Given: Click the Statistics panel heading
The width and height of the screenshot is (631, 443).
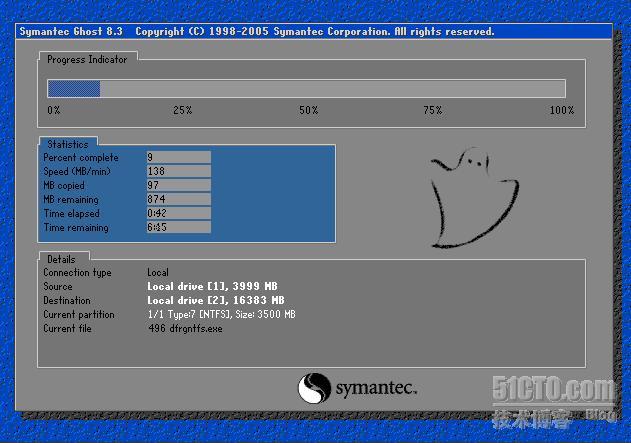Looking at the screenshot, I should pyautogui.click(x=68, y=144).
